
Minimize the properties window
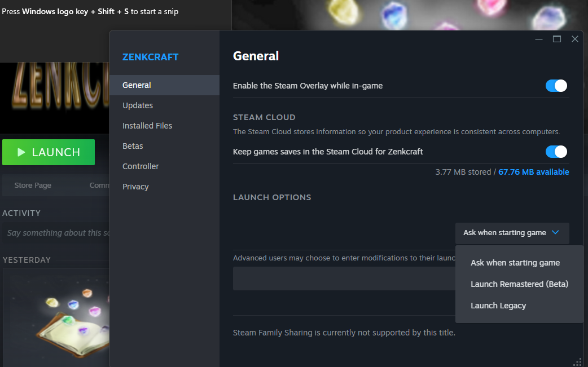tap(539, 39)
